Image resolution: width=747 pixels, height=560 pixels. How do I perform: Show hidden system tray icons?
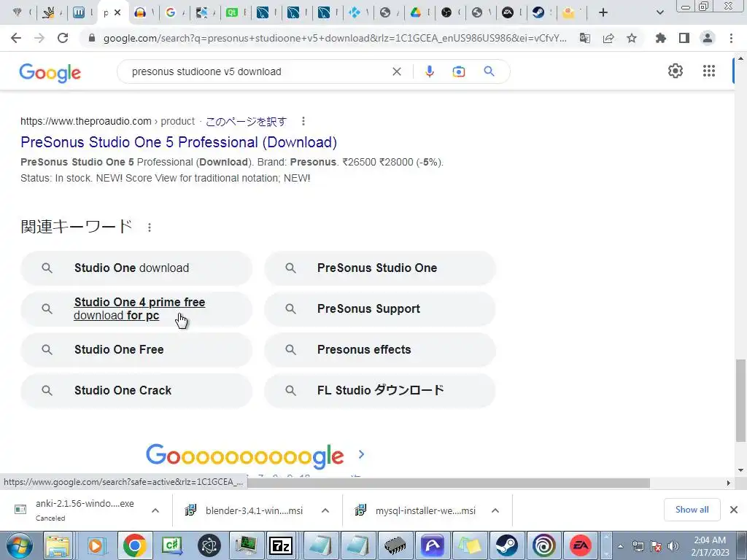coord(620,546)
